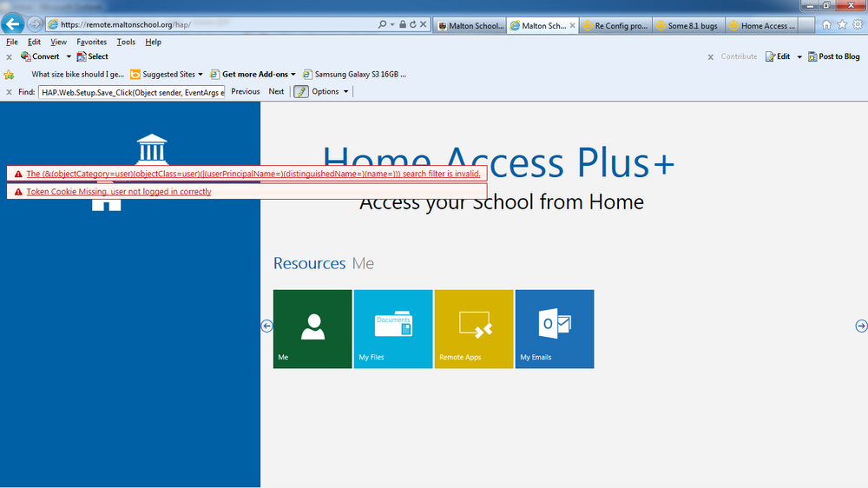Viewport: 868px width, 488px height.
Task: Refresh the page with the reload icon
Action: coord(413,24)
